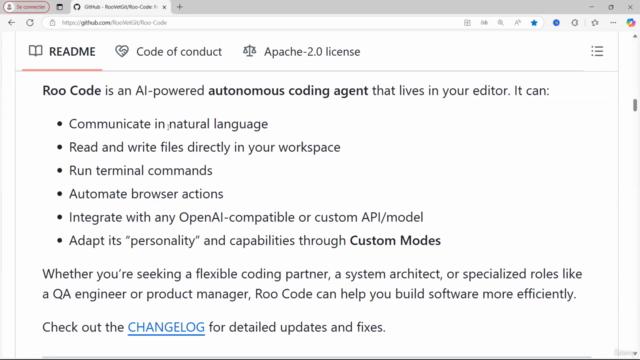The image size is (640, 360).
Task: Open the browser extensions icon
Action: point(575,23)
